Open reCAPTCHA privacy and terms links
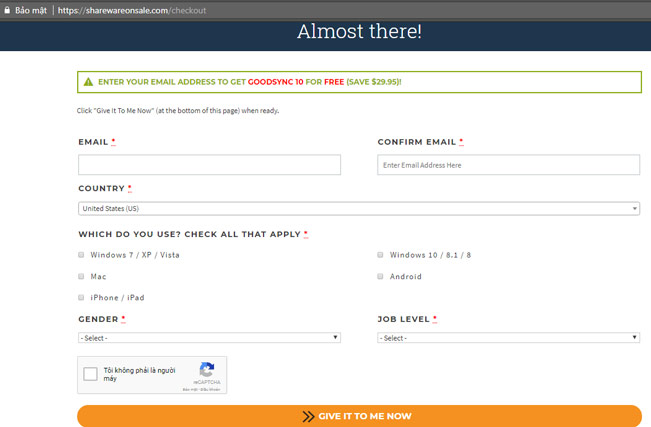The image size is (651, 427). click(x=201, y=390)
